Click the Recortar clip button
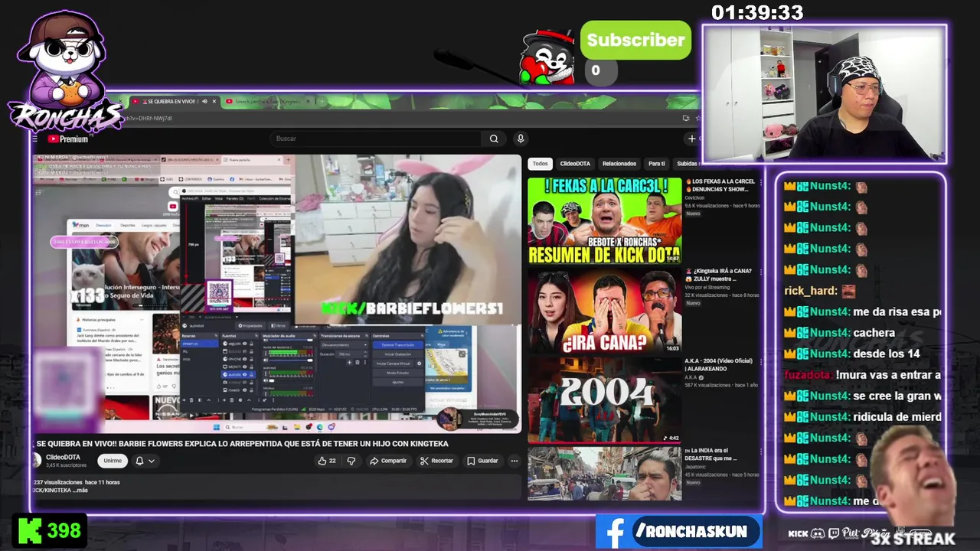The image size is (980, 551). (x=436, y=461)
